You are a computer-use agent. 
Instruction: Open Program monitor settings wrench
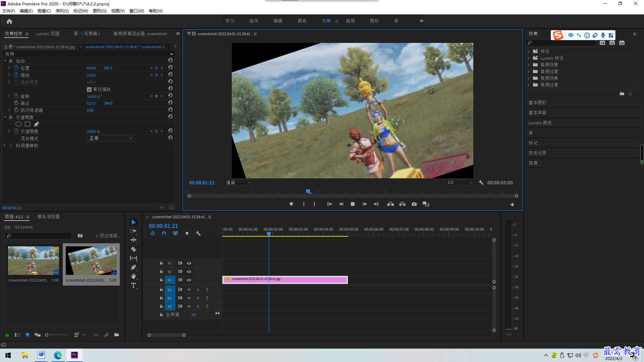[x=481, y=183]
